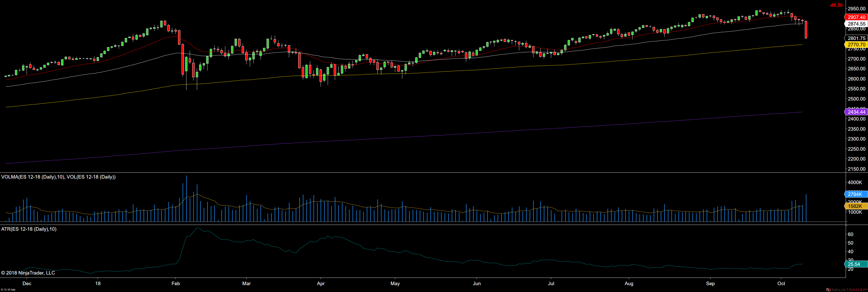Select the Mar time axis label
This screenshot has width=868, height=292.
pos(247,284)
